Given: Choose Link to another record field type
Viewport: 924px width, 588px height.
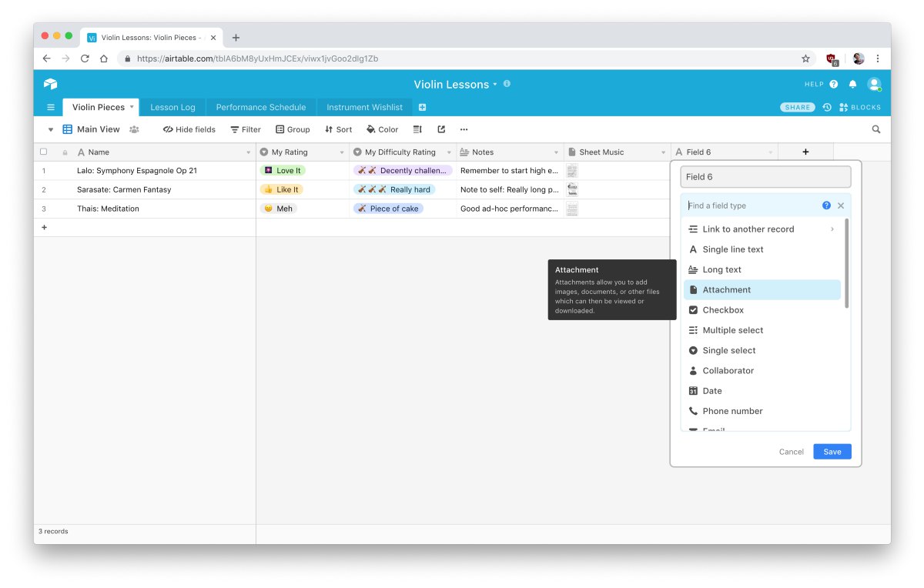Looking at the screenshot, I should (x=762, y=229).
